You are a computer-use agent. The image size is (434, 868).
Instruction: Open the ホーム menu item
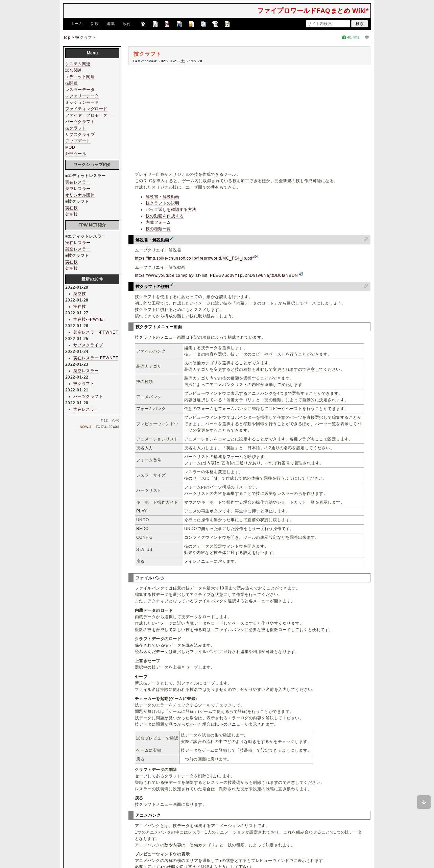pyautogui.click(x=76, y=24)
